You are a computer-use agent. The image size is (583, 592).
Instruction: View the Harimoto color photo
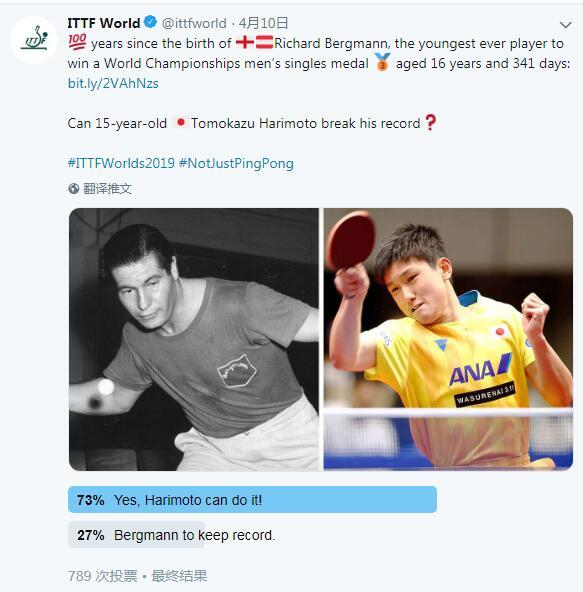[448, 339]
